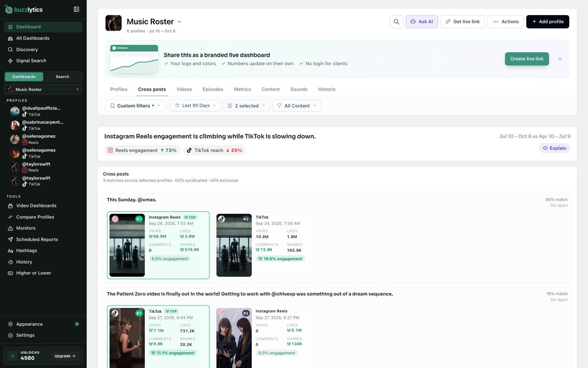Collapse the sidebar panel icon
The image size is (588, 368).
point(76,9)
